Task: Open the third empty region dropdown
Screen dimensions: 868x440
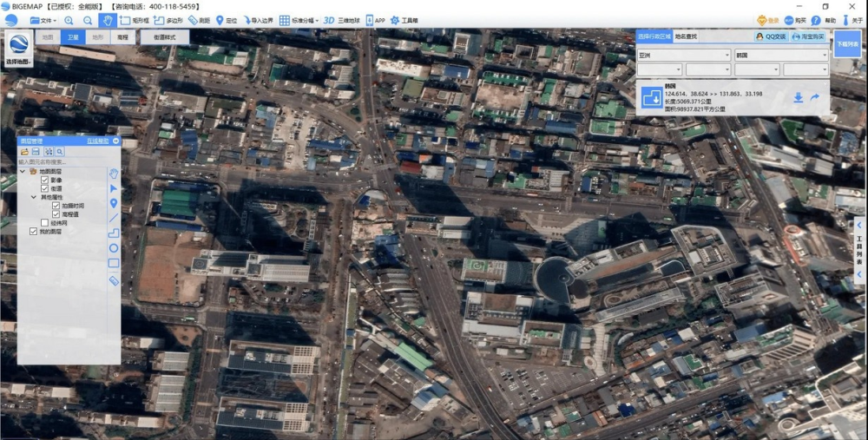Action: pos(757,69)
